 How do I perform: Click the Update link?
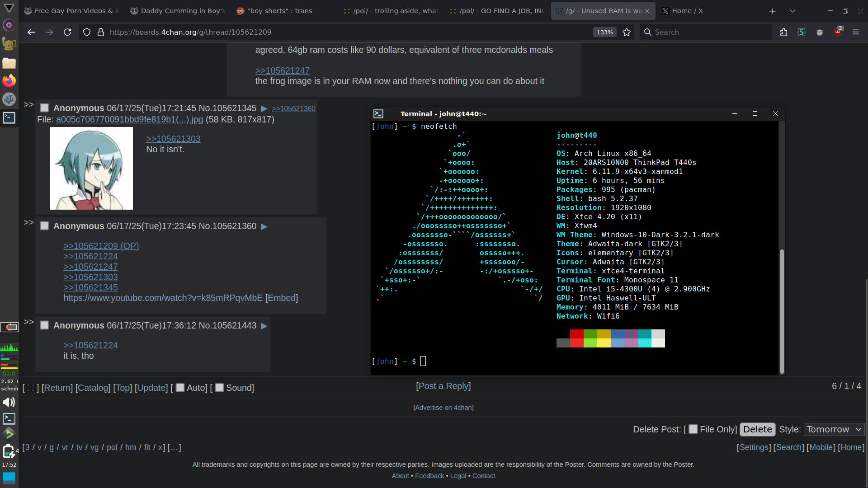click(151, 388)
